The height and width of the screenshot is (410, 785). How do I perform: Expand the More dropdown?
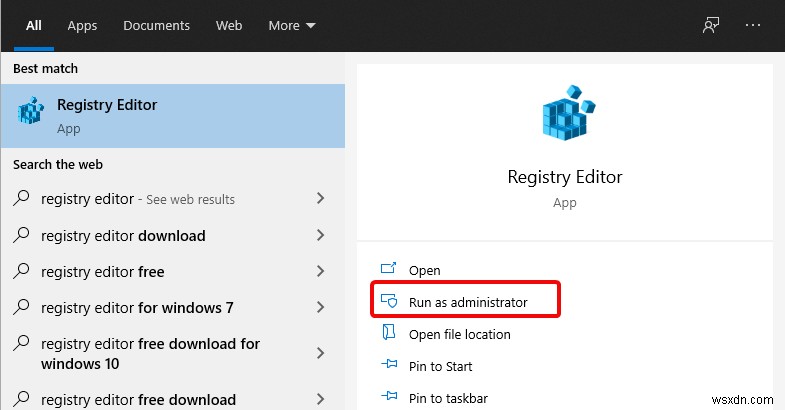(291, 26)
